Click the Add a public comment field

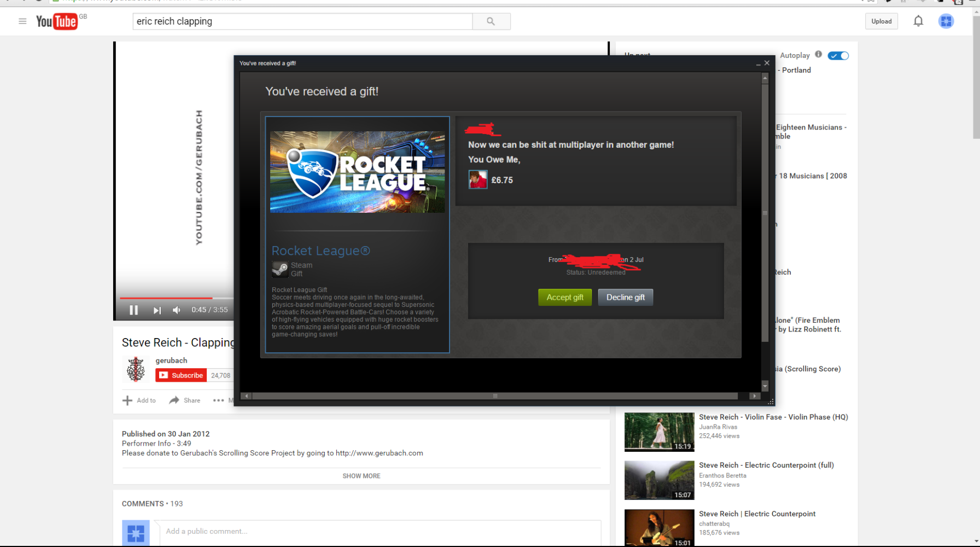pos(381,532)
